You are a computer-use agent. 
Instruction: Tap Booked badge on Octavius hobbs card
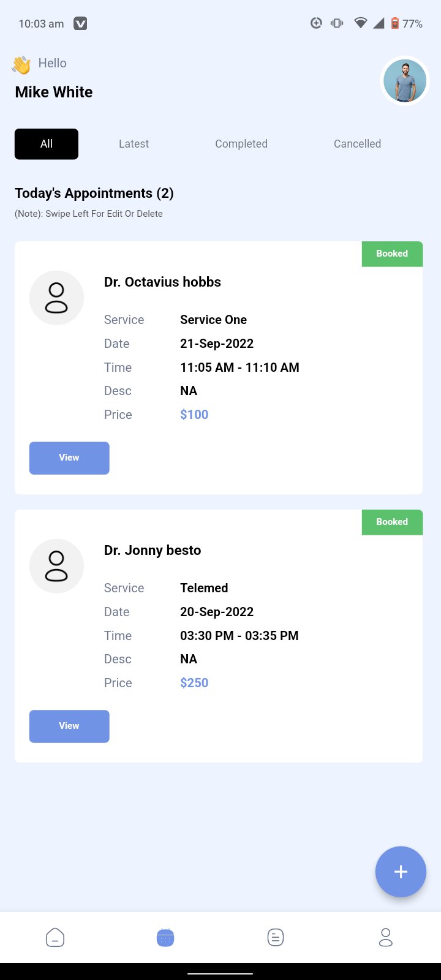click(x=392, y=254)
